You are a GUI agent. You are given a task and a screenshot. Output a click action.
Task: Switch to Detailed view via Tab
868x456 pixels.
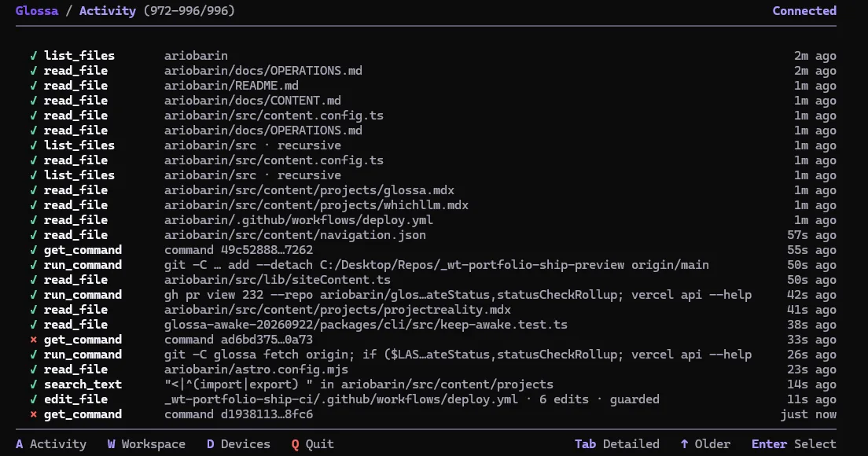(x=616, y=444)
